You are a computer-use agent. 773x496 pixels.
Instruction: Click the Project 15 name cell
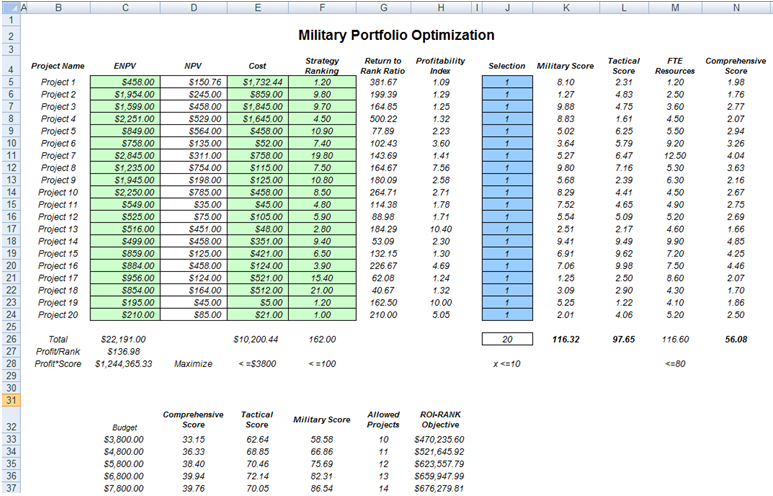58,253
